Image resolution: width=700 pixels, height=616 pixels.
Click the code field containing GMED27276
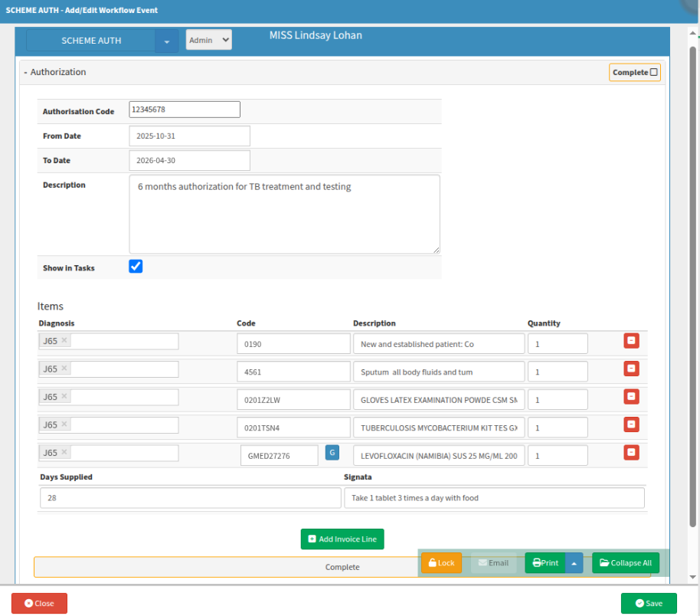coord(280,456)
